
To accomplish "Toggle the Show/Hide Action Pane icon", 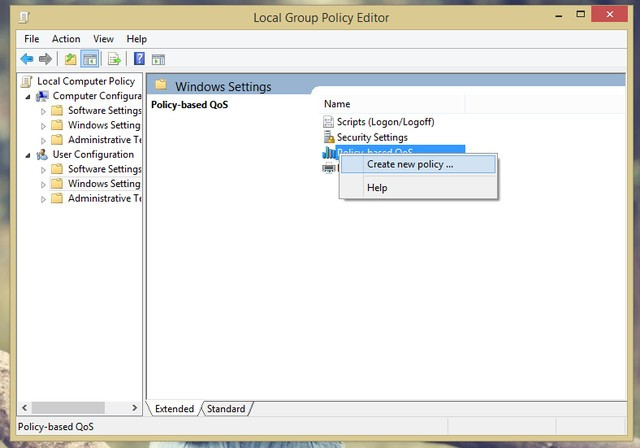I will click(158, 60).
